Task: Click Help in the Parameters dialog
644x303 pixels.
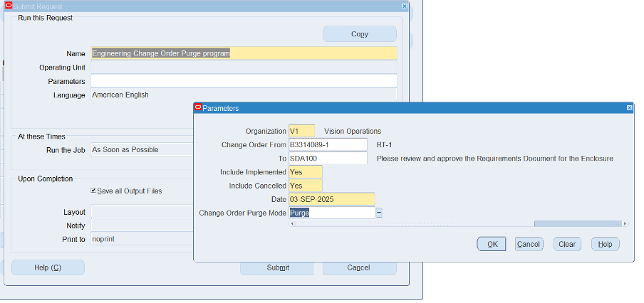Action: (606, 244)
